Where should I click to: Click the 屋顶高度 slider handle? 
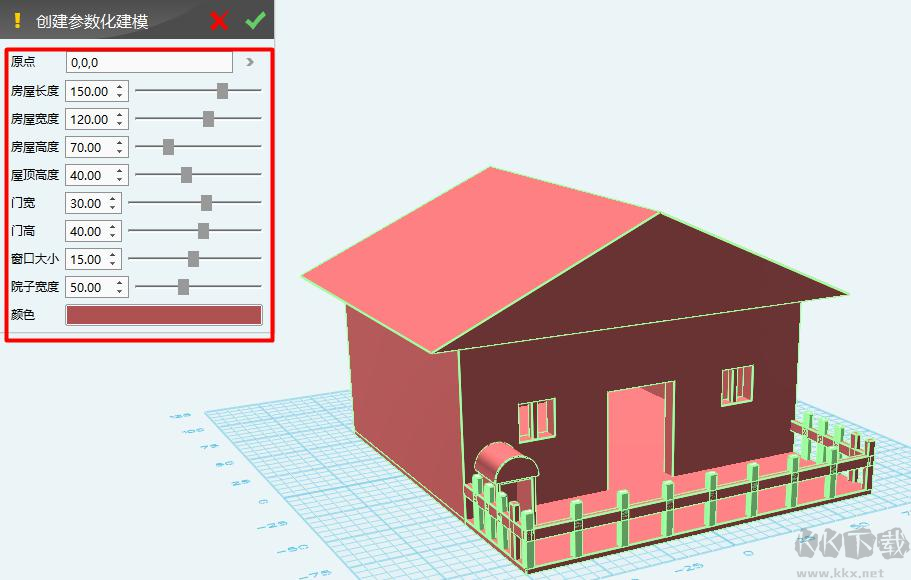186,173
